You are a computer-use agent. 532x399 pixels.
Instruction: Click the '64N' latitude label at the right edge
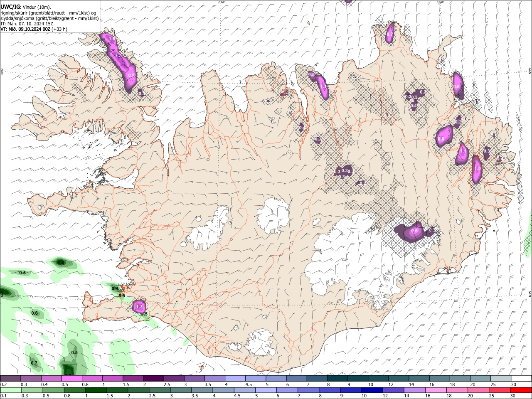coord(530,293)
